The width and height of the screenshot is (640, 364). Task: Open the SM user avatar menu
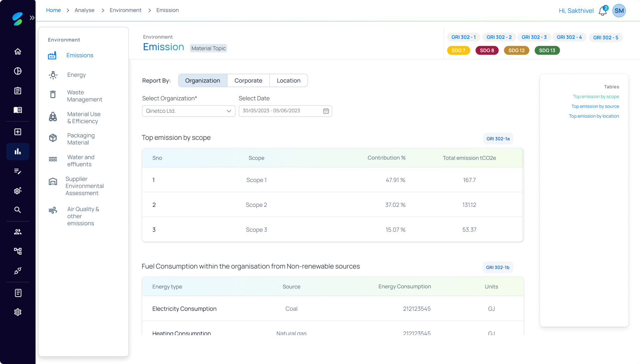point(619,11)
